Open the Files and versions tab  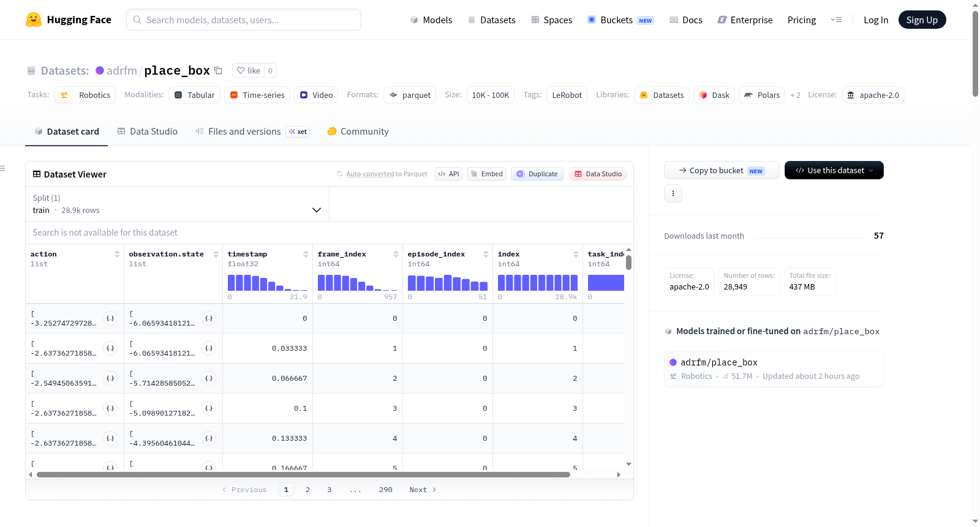click(252, 132)
